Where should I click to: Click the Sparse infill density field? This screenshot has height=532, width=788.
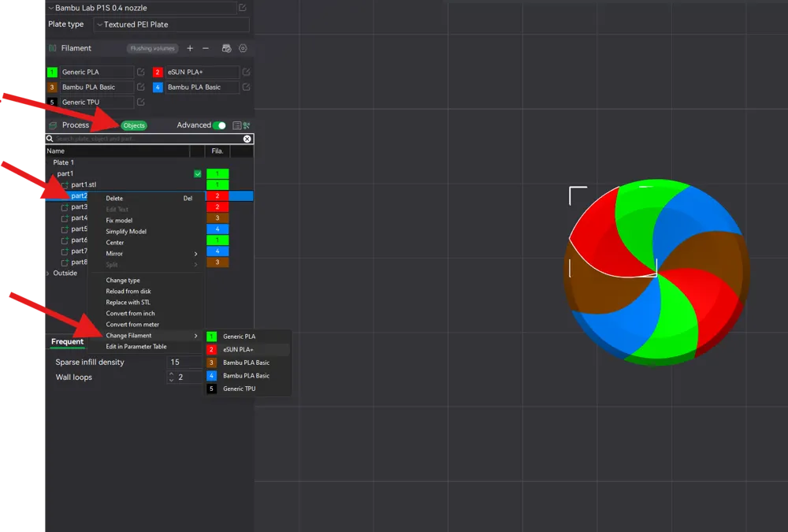coord(184,363)
